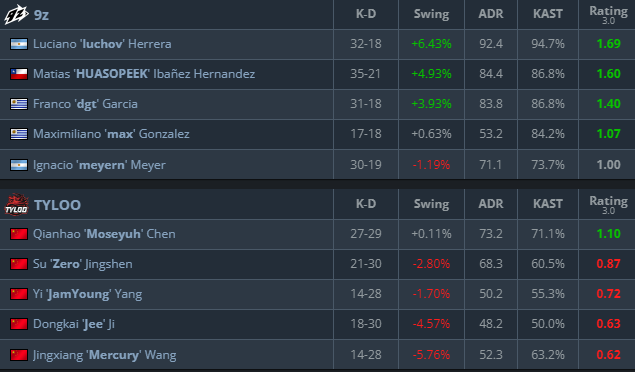Open the 9z team name link
The image size is (635, 372).
[x=41, y=15]
